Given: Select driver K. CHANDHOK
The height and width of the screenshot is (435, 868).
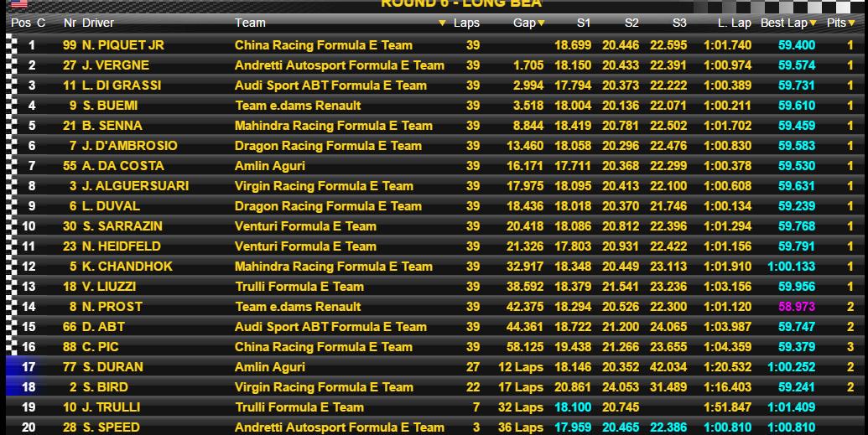Looking at the screenshot, I should [x=127, y=267].
